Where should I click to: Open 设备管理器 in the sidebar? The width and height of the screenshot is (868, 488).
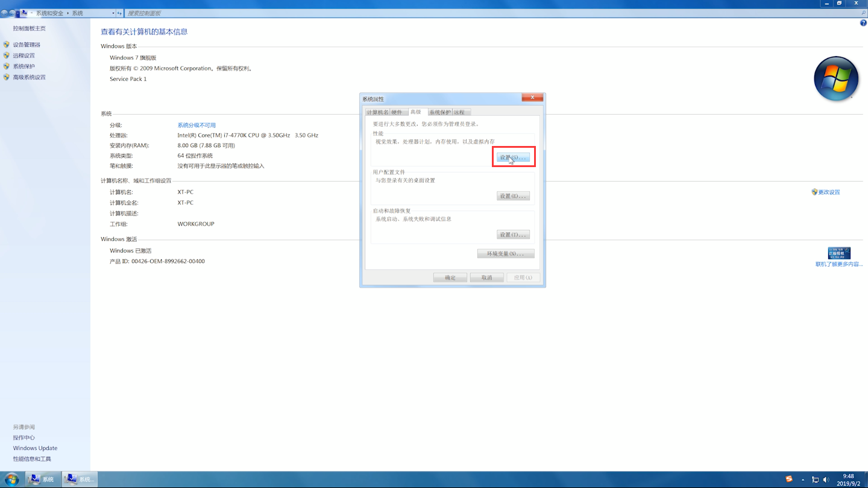27,45
